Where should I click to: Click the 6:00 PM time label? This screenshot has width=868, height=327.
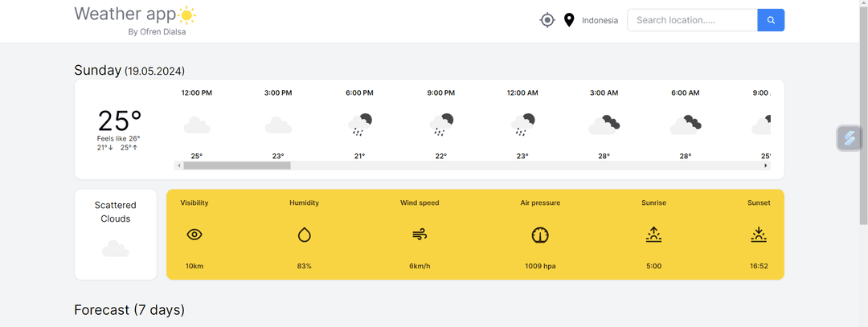[x=359, y=93]
